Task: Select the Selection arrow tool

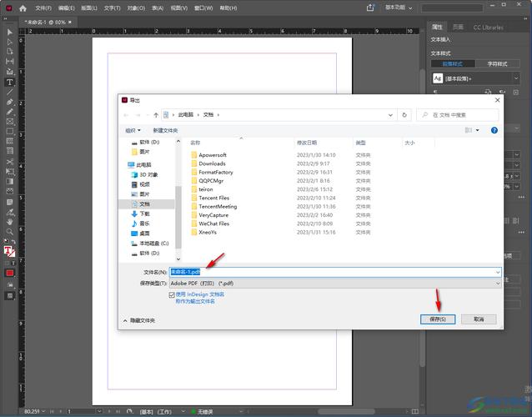Action: (10, 33)
